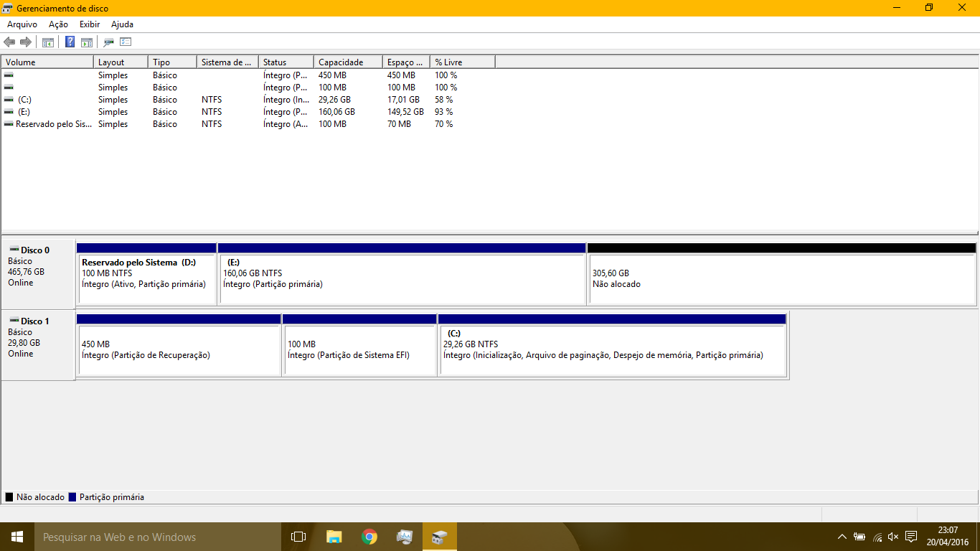This screenshot has width=980, height=551.
Task: Click the Disco 1 29,80 GB disk header
Action: pos(38,344)
